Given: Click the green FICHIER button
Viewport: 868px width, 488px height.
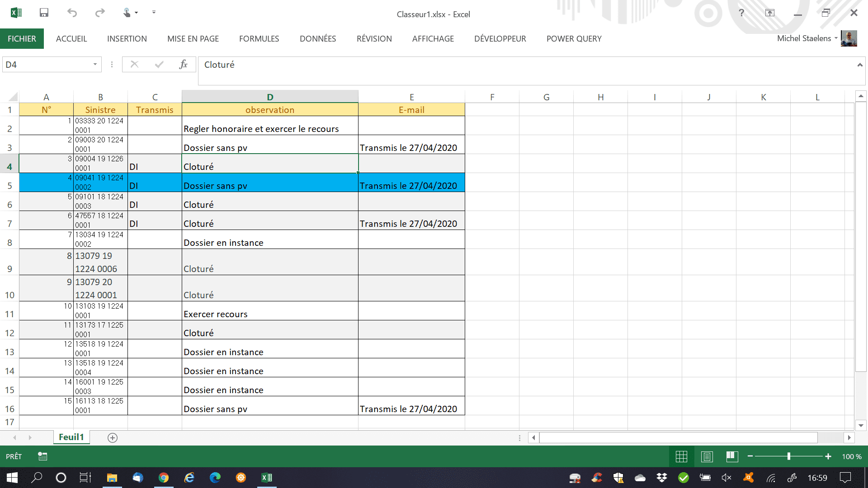Looking at the screenshot, I should tap(22, 39).
